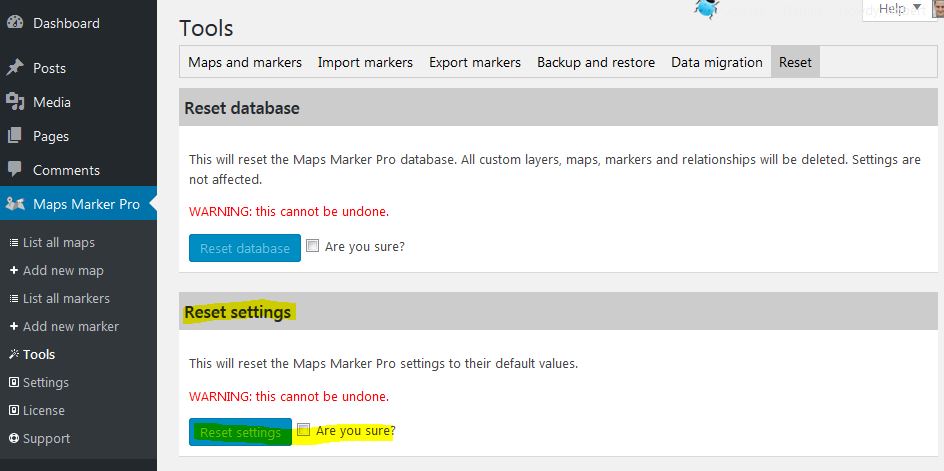Select the Posts pushpin icon

[x=14, y=68]
